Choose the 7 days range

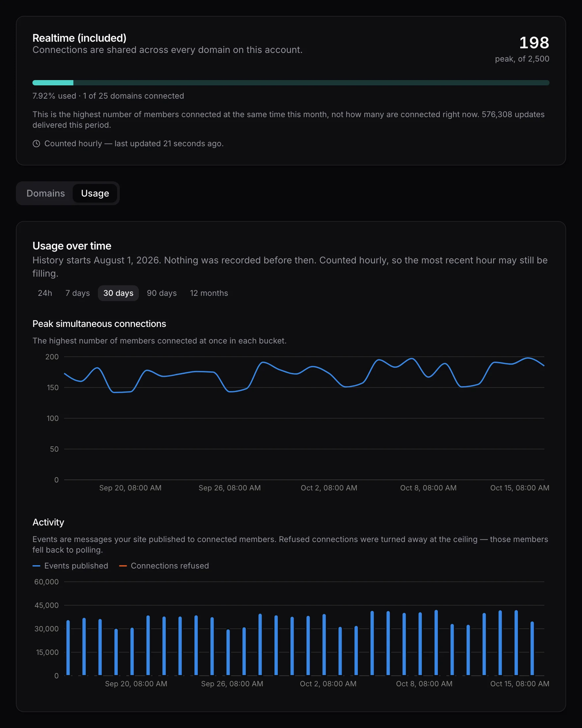(x=78, y=293)
